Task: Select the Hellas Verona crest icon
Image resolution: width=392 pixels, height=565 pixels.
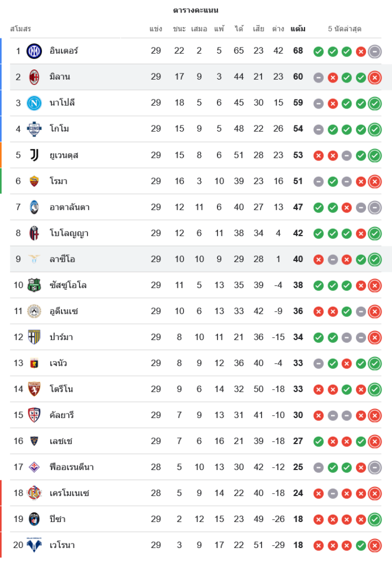Action: coord(34,545)
